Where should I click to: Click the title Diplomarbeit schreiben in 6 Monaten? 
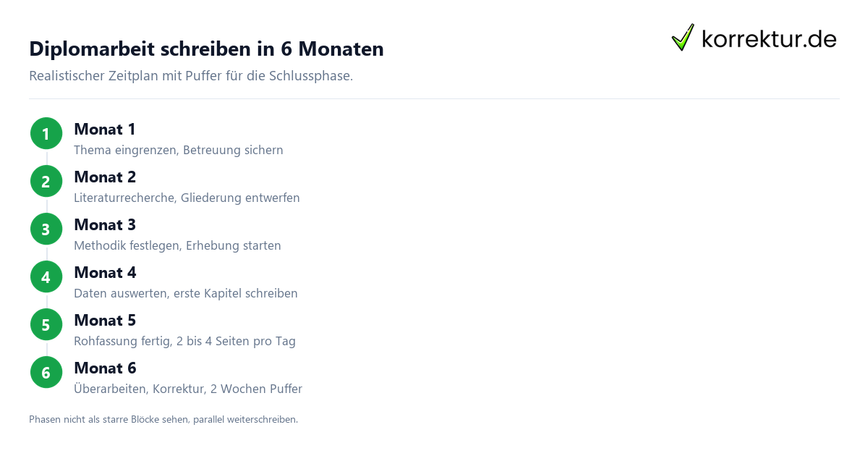206,48
